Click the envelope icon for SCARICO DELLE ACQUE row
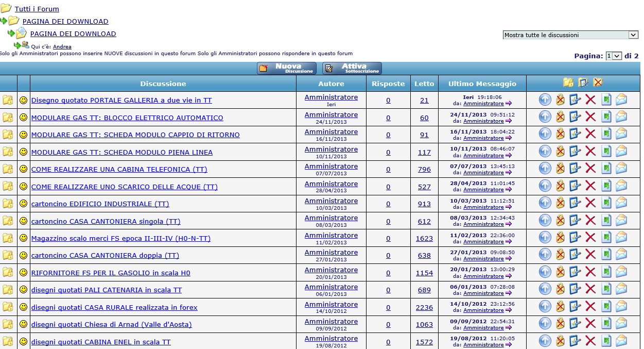 (621, 186)
